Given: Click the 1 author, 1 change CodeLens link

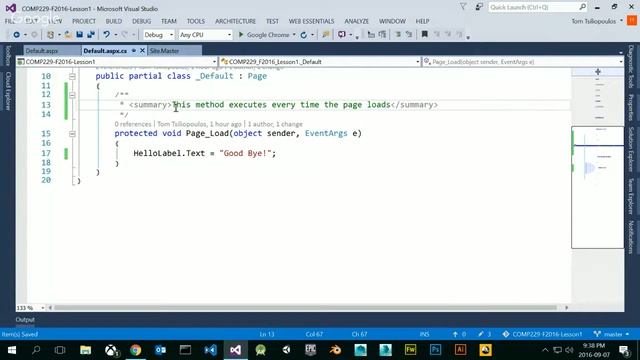Looking at the screenshot, I should pyautogui.click(x=275, y=124).
